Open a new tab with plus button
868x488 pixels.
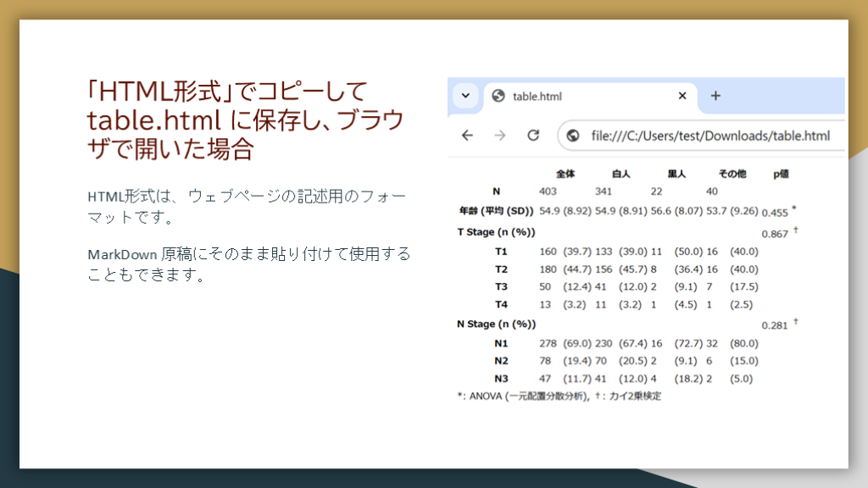[x=715, y=96]
